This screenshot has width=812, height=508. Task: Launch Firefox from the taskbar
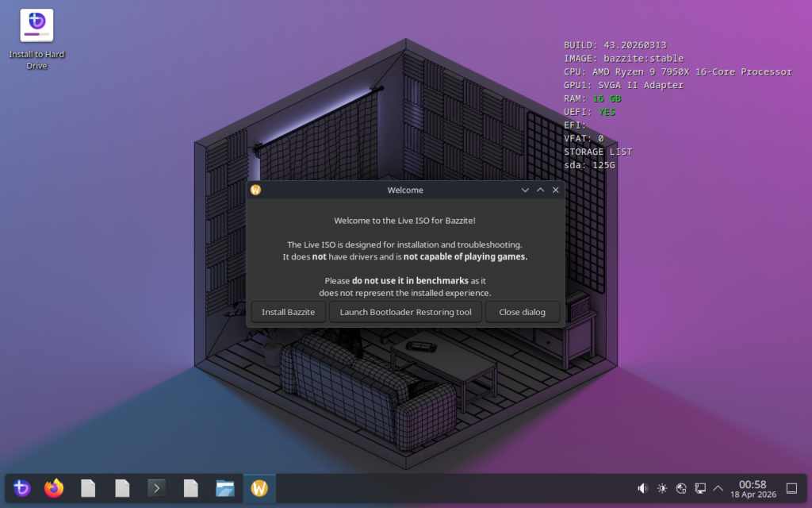[54, 488]
